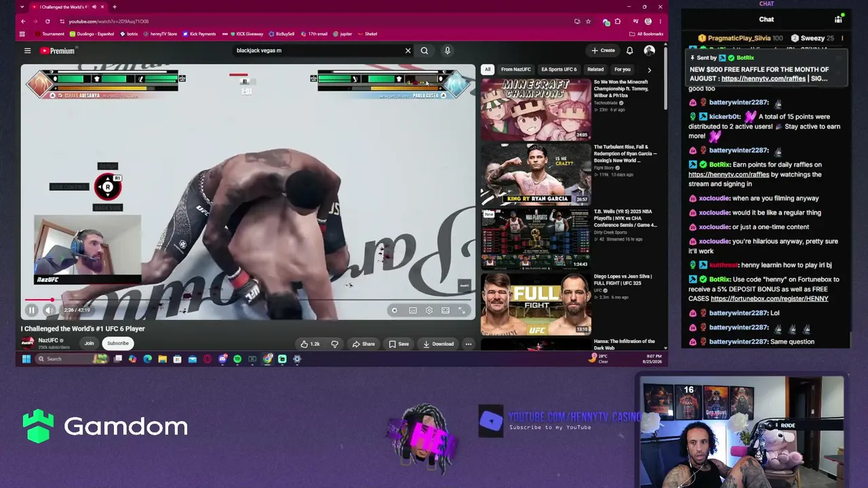This screenshot has width=868, height=488.
Task: Go to YouTube Premium home logo
Action: coord(58,51)
